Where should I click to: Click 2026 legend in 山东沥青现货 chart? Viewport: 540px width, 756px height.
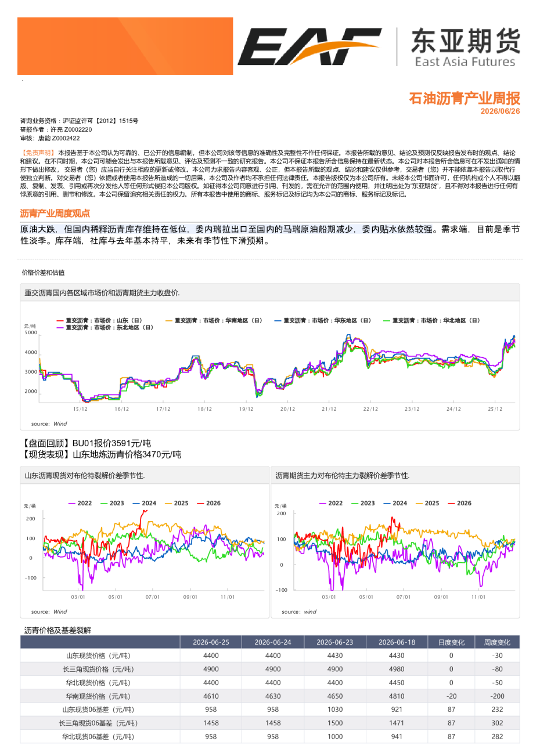[x=209, y=503]
